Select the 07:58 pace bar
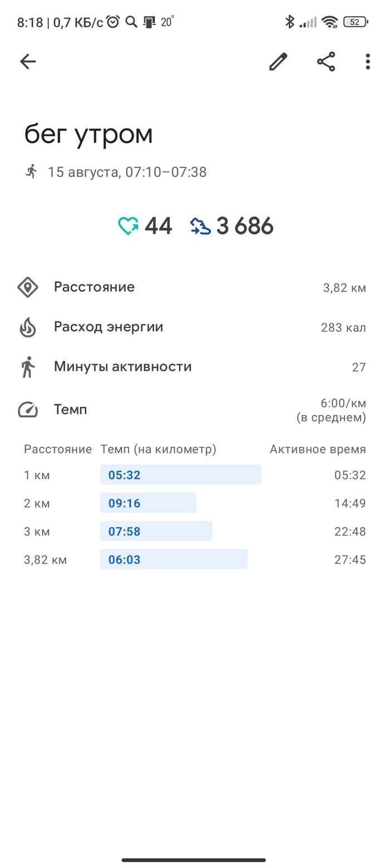 [156, 531]
